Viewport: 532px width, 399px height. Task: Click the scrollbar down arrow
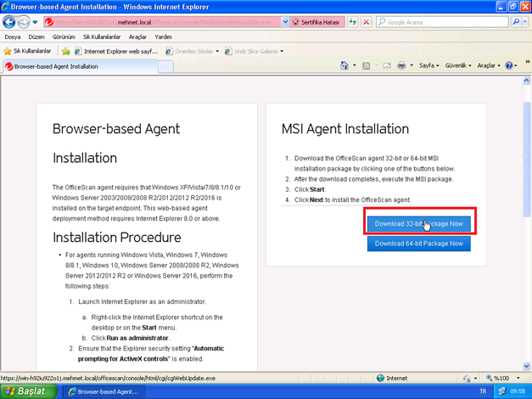click(527, 366)
